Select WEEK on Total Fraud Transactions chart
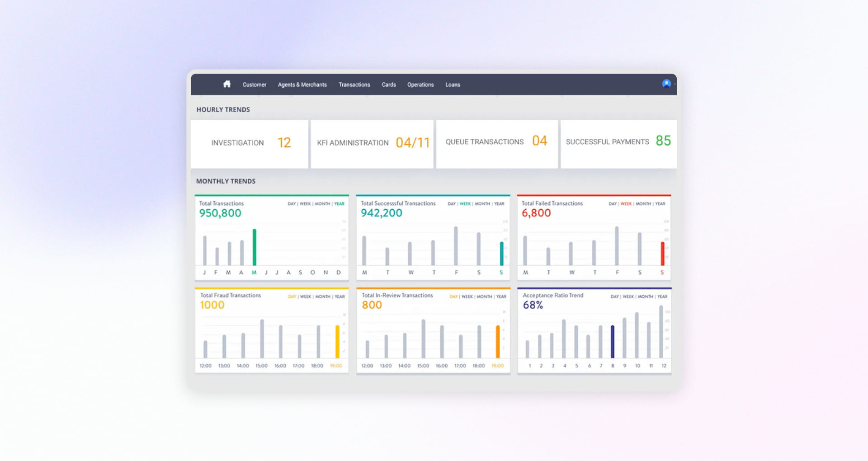 [x=305, y=296]
